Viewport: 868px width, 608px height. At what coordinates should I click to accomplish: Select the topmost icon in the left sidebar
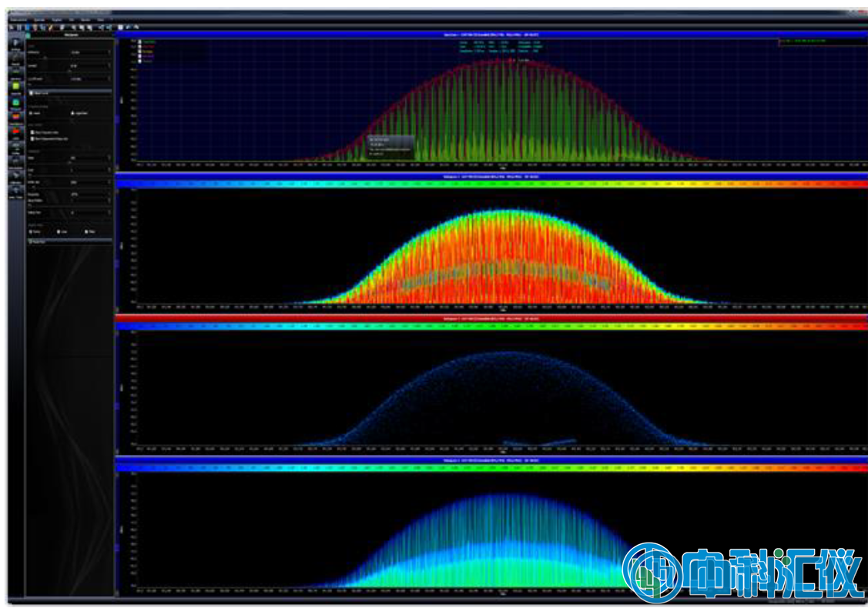tap(16, 42)
